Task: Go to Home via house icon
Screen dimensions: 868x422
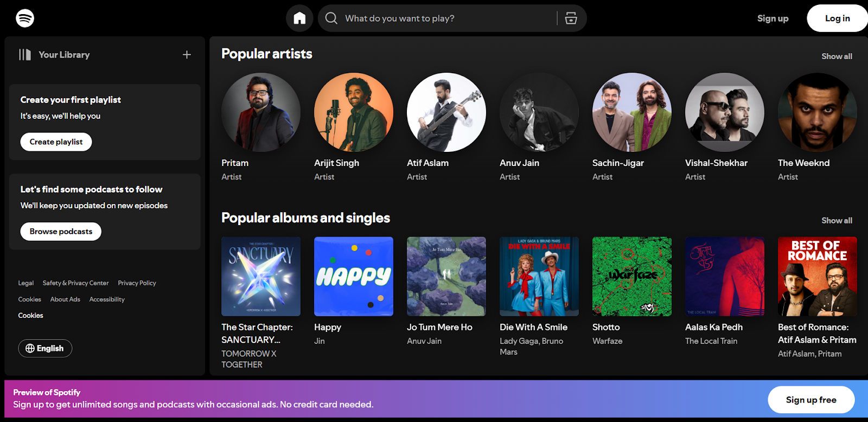Action: 299,18
